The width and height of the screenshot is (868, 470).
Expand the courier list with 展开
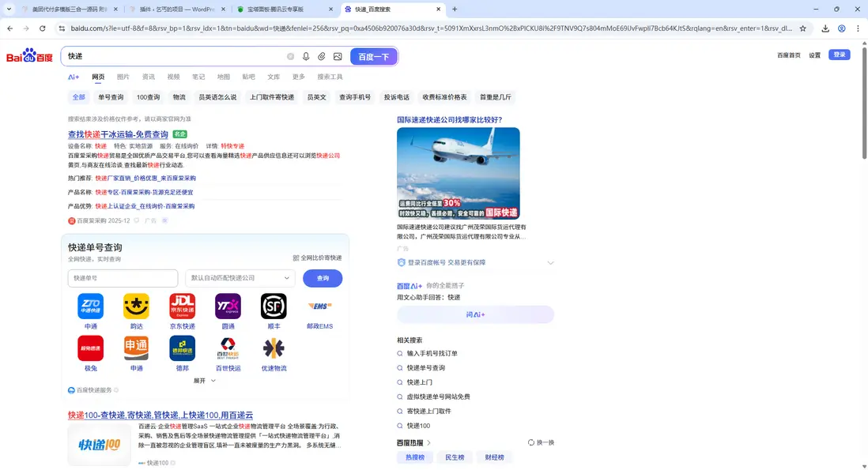tap(204, 381)
